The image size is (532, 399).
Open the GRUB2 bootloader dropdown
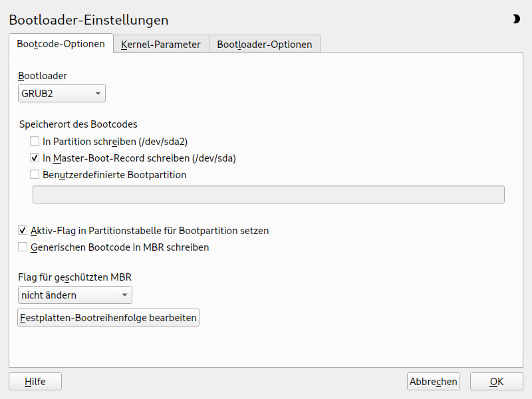pyautogui.click(x=61, y=94)
